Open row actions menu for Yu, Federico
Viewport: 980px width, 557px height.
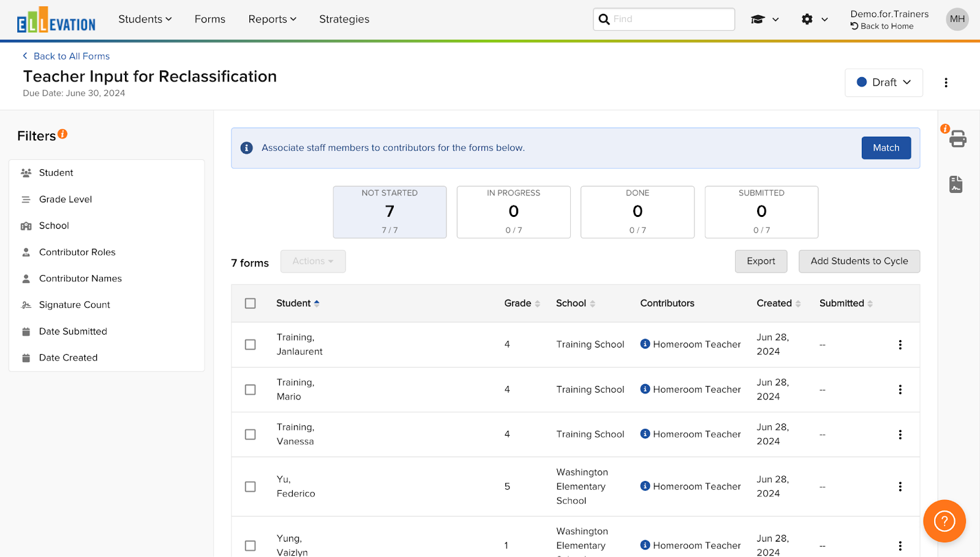pos(900,487)
